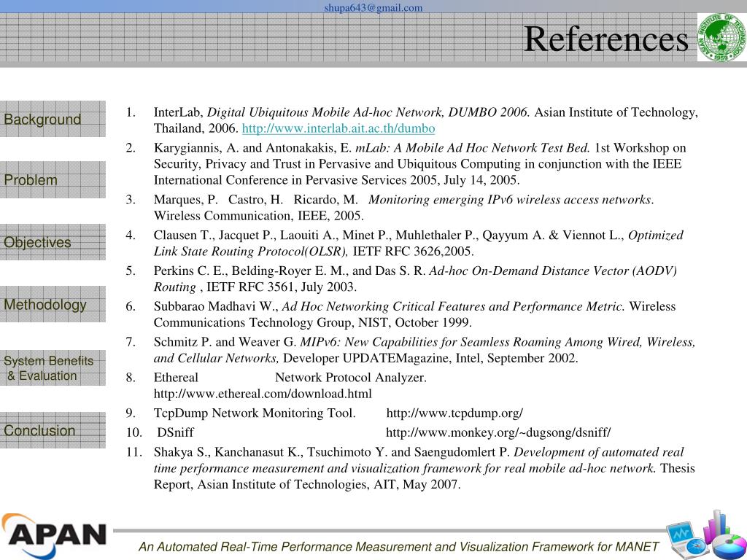Click 'Network Protocol Analyzer.' text

point(351,378)
